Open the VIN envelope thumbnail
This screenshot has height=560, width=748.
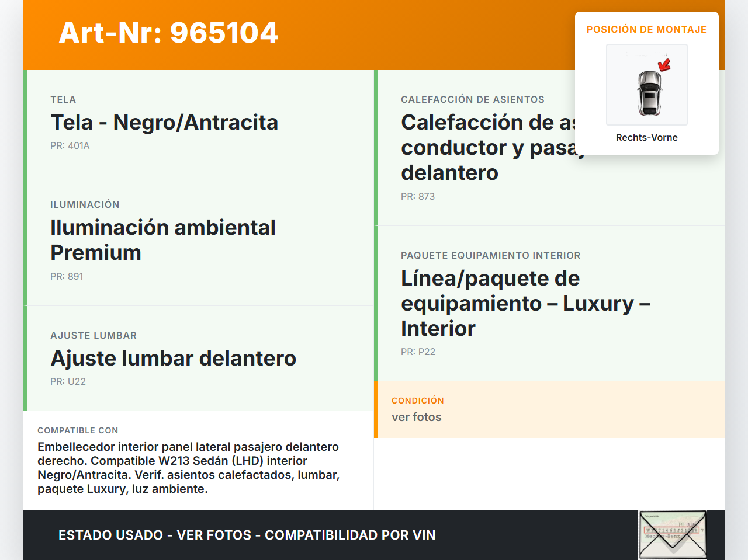673,535
